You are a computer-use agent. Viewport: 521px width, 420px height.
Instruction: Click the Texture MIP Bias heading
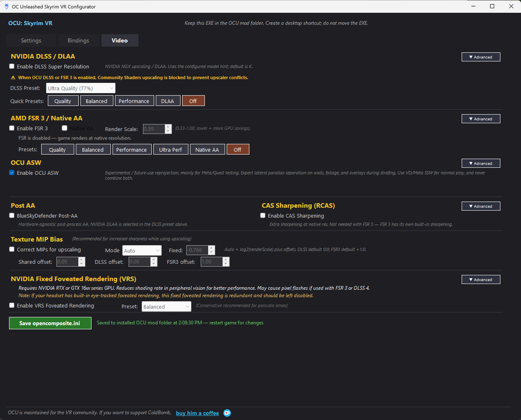(37, 239)
